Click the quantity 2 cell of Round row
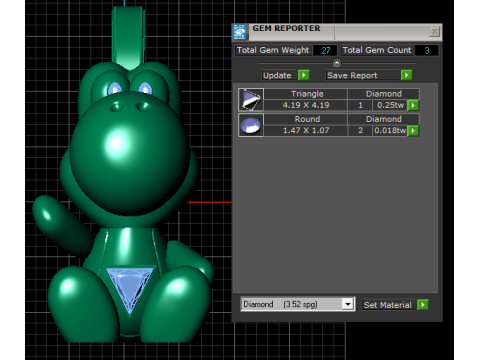Screen dimensions: 480x360 pos(360,130)
